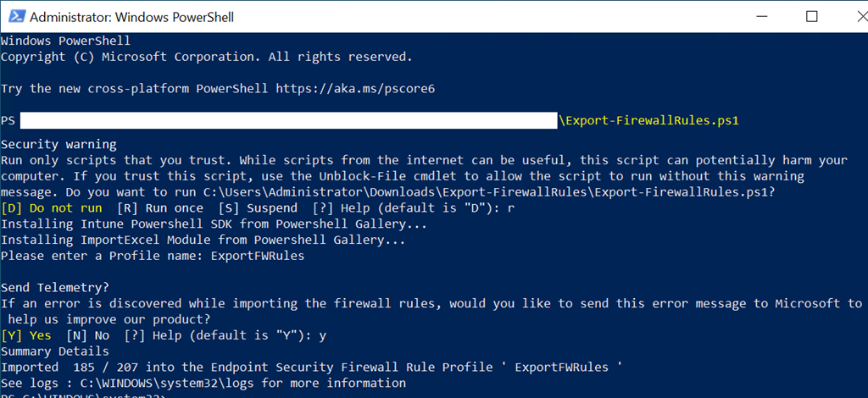Select the '[R] Run once' option text
The image size is (868, 398).
click(160, 208)
